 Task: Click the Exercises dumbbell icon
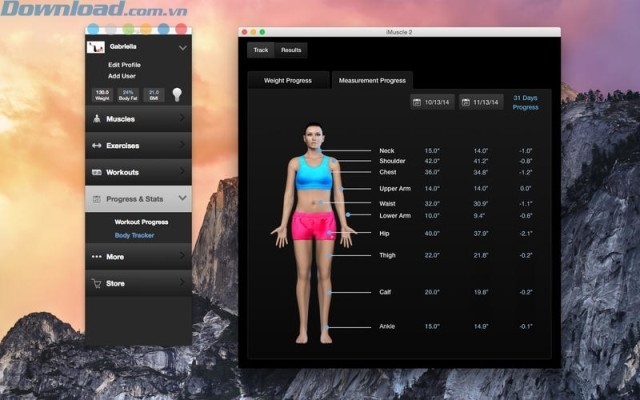coord(97,146)
